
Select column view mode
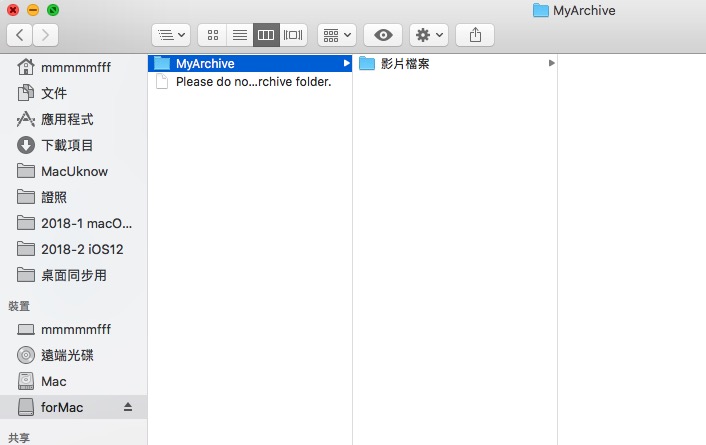click(266, 35)
